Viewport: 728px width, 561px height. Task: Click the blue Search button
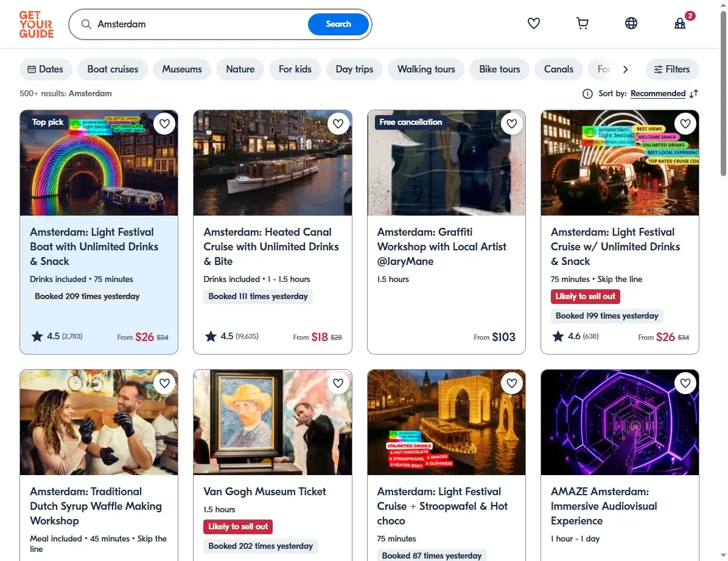click(x=338, y=24)
